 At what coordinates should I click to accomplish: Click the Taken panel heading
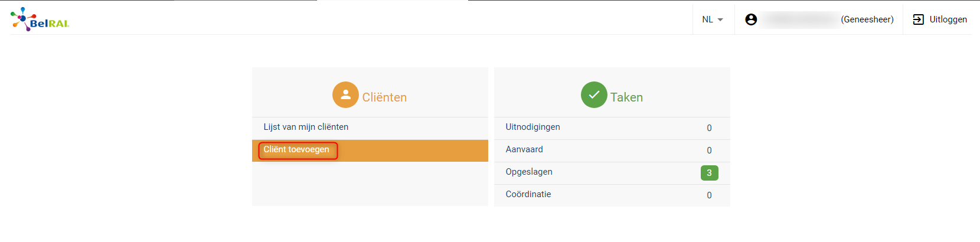(626, 97)
